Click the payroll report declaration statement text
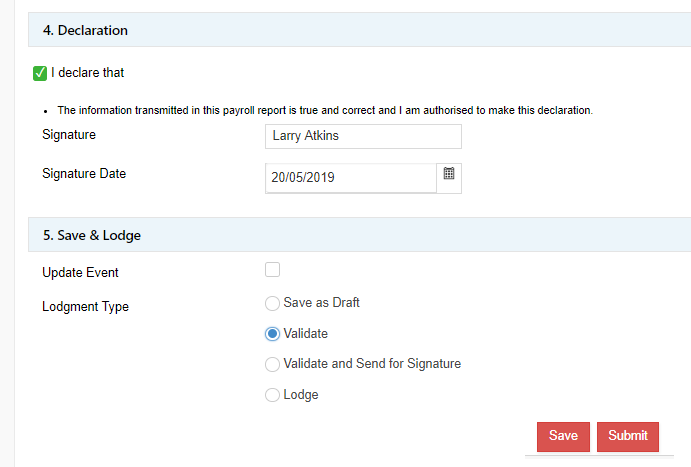This screenshot has height=467, width=691. pyautogui.click(x=324, y=110)
